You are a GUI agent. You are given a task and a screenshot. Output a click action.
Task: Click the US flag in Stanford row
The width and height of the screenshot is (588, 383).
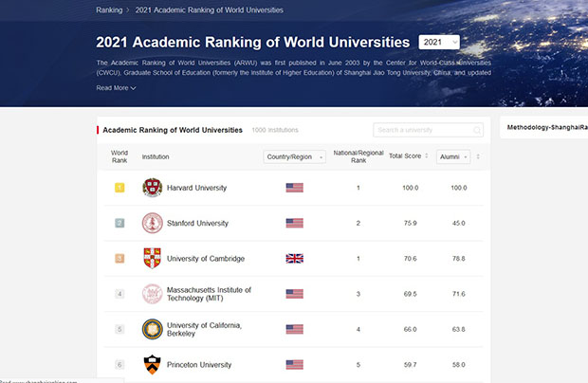(294, 223)
